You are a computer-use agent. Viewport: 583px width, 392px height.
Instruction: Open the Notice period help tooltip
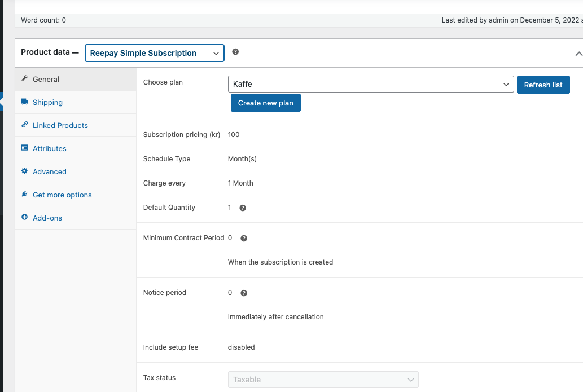click(x=243, y=293)
